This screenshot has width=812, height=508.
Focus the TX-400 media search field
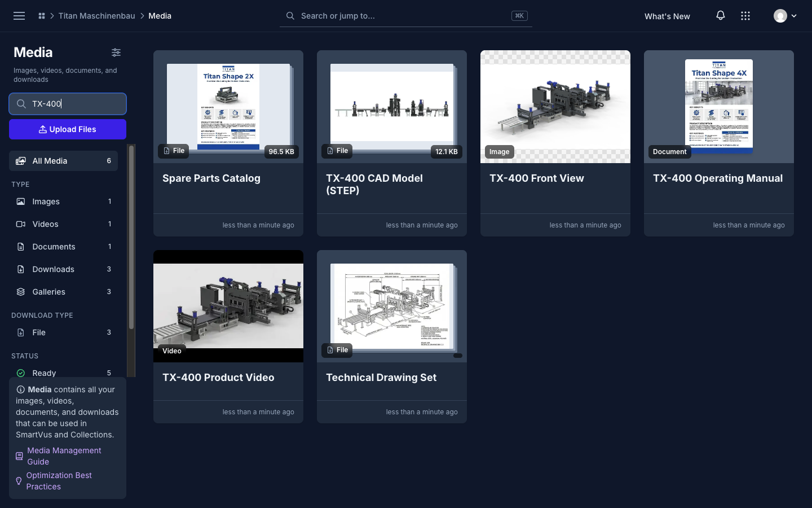(x=68, y=104)
